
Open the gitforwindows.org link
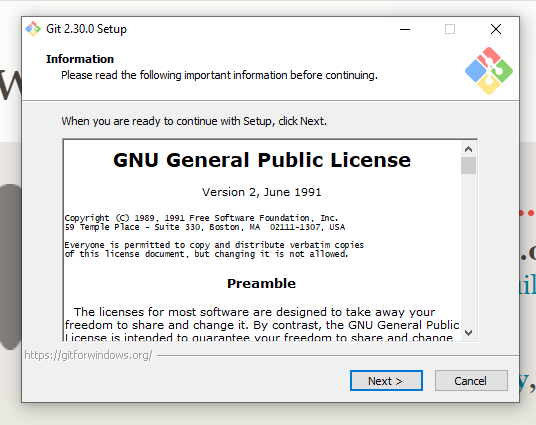[x=88, y=355]
